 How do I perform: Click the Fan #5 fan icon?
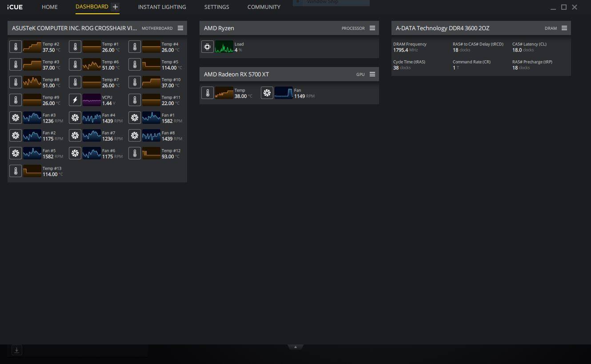click(x=16, y=153)
